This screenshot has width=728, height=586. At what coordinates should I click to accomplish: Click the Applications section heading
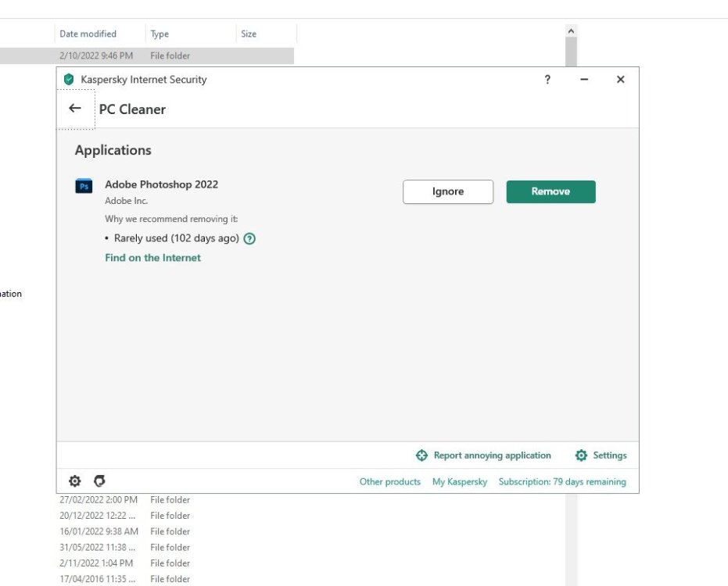[x=113, y=150]
